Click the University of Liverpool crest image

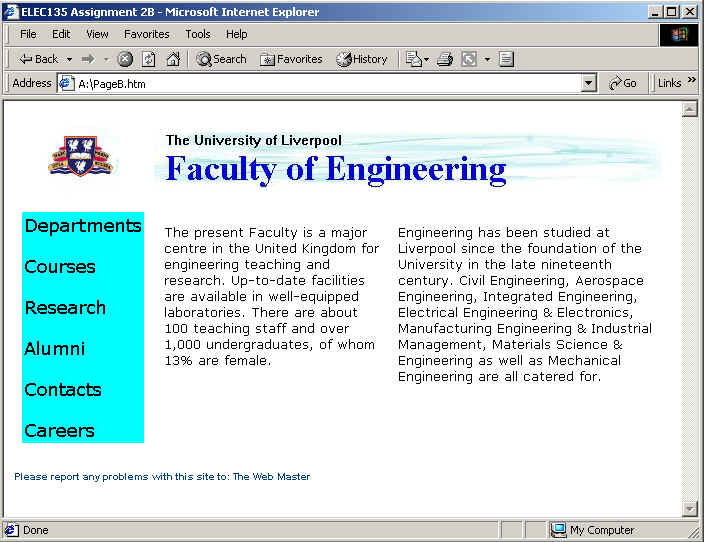click(x=81, y=156)
